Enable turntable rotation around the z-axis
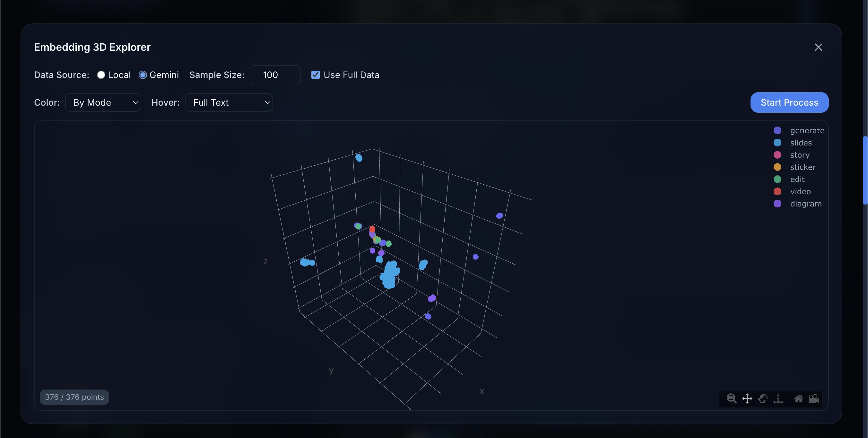Viewport: 868px width, 438px height. coord(778,399)
